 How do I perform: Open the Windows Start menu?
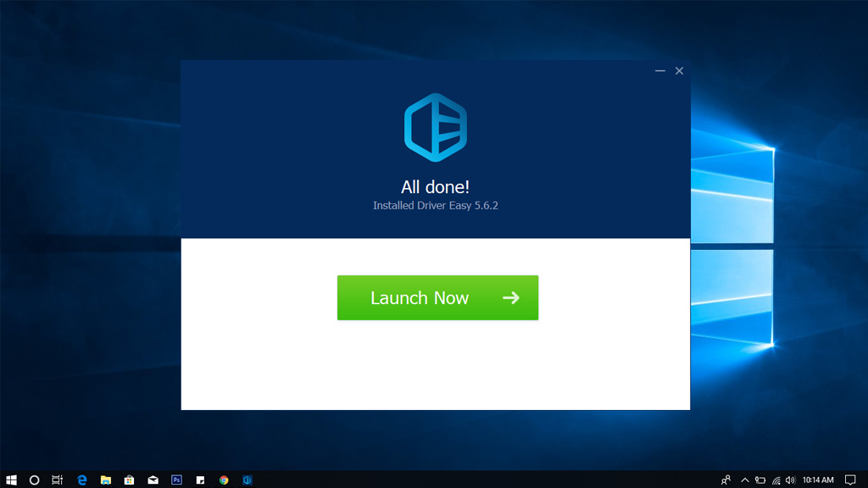click(11, 480)
